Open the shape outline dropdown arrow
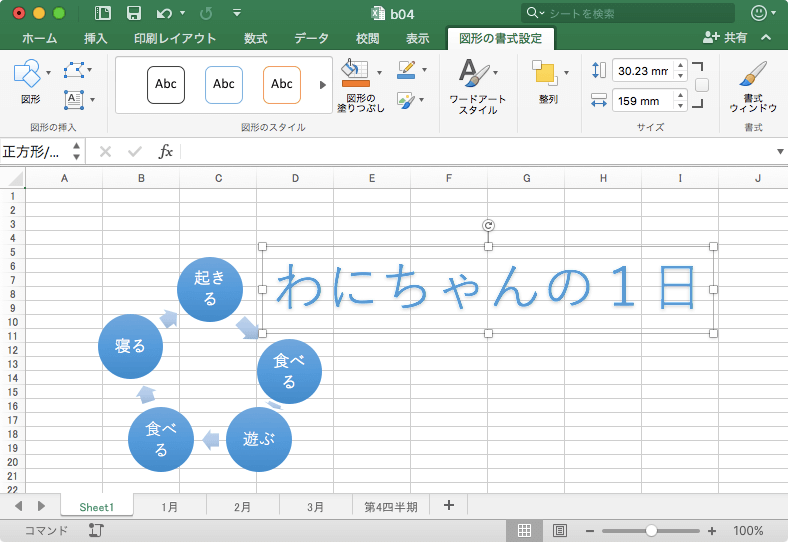788x542 pixels. pos(425,70)
